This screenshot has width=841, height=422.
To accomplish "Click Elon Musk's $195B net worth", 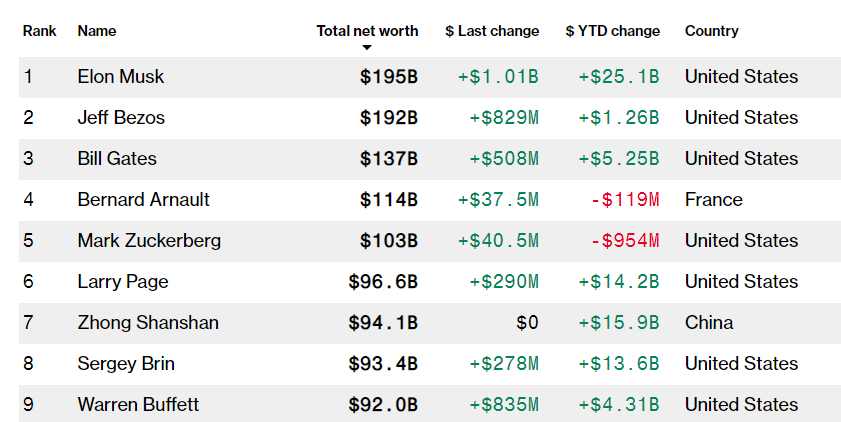I will (389, 77).
